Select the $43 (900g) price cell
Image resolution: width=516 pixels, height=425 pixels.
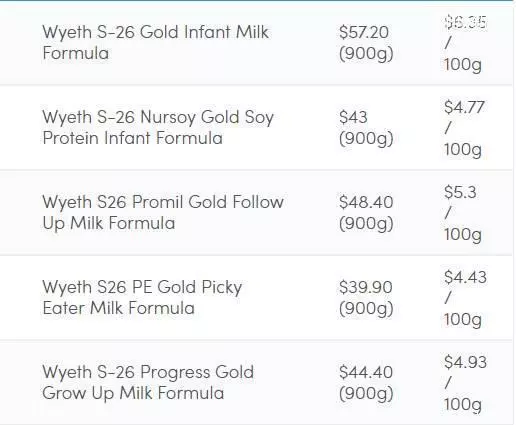[x=366, y=128]
